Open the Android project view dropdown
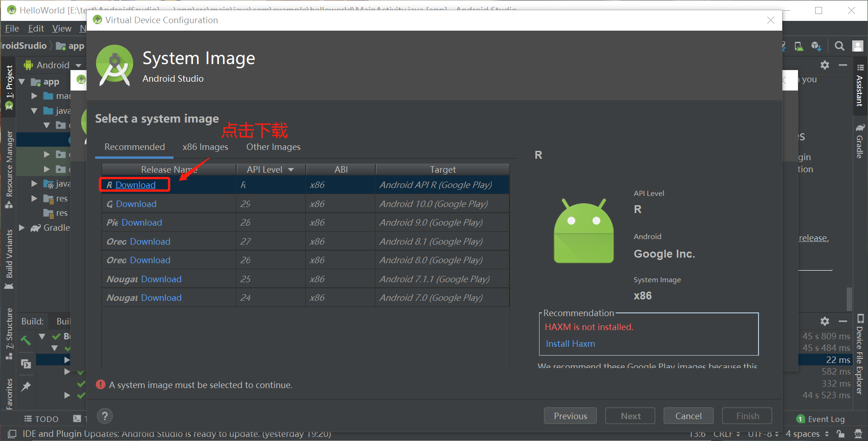This screenshot has height=441, width=868. (53, 65)
